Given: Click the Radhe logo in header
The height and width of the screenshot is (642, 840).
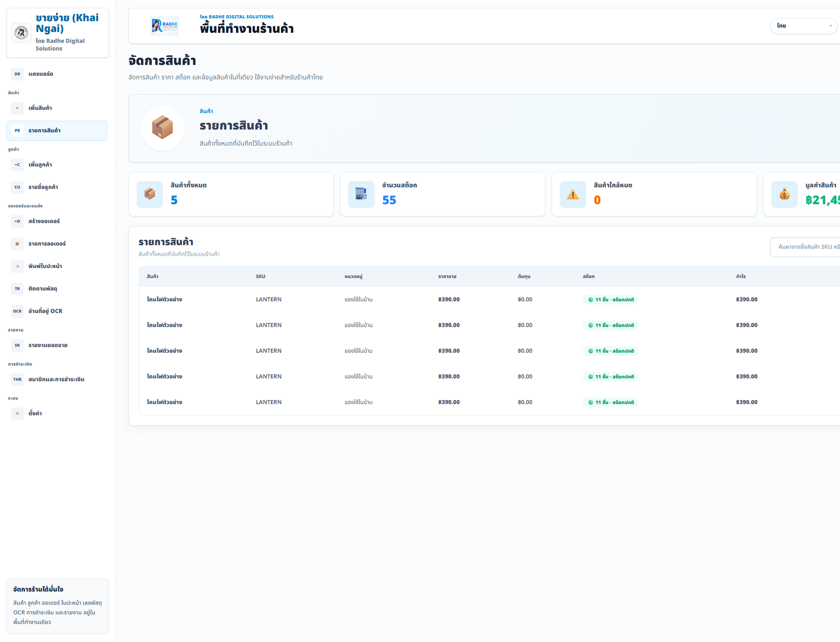Looking at the screenshot, I should 164,26.
